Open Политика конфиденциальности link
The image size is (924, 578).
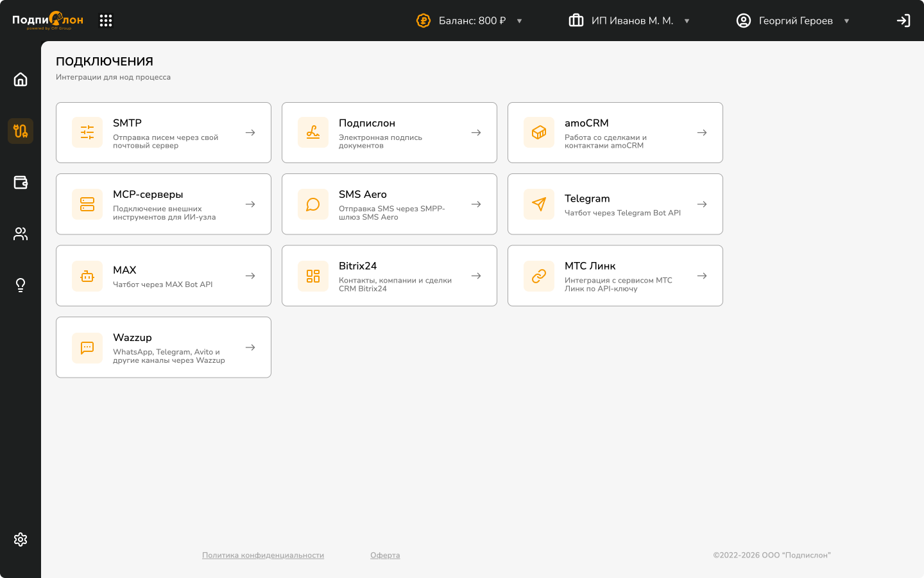[x=263, y=556]
